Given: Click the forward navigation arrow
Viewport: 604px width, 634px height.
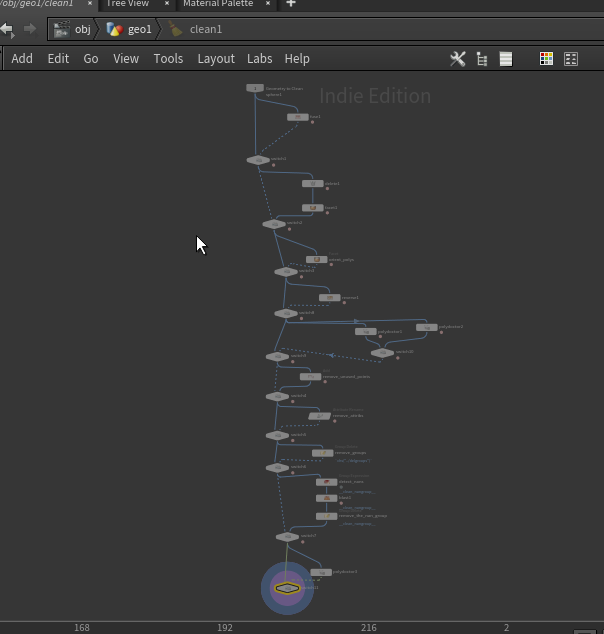Looking at the screenshot, I should coord(29,29).
